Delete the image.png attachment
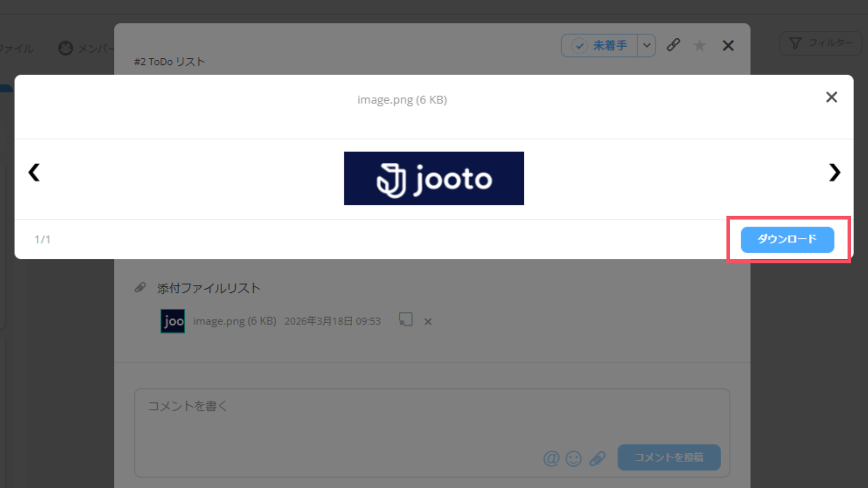Screen dimensions: 868x488 coord(428,322)
